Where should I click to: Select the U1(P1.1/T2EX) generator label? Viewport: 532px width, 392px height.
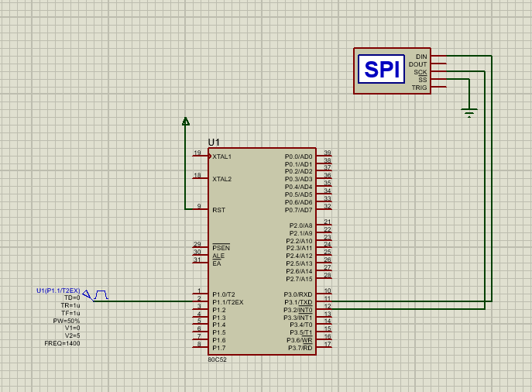point(58,291)
